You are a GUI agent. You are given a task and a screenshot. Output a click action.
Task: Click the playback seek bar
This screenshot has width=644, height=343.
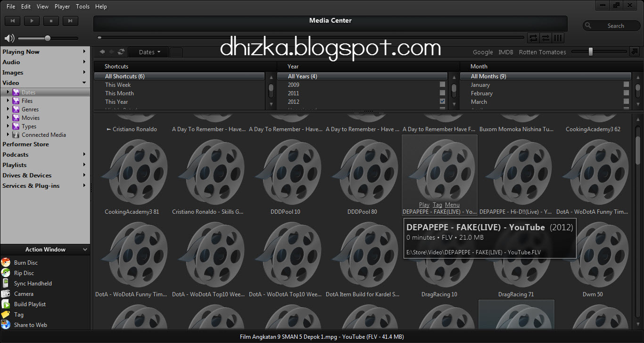(x=310, y=37)
